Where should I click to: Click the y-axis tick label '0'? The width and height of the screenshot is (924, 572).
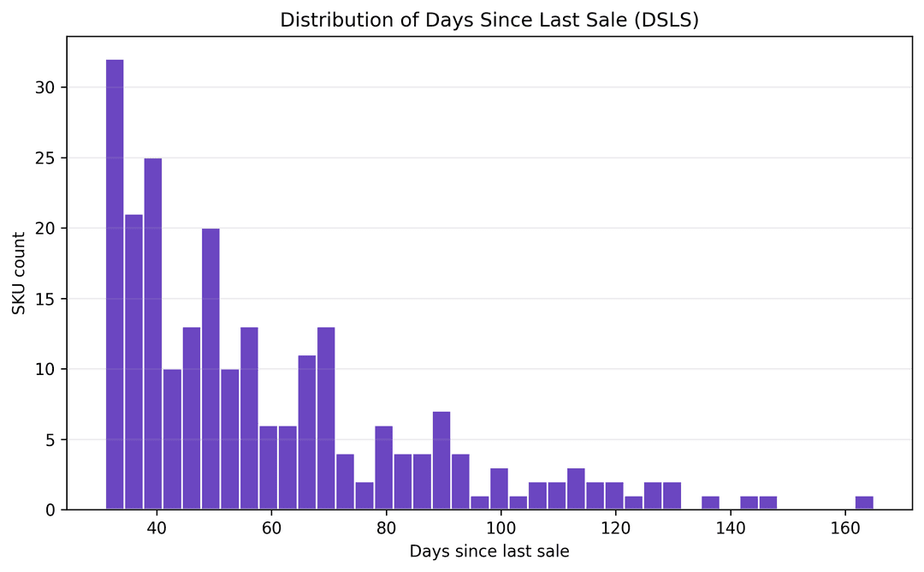[x=52, y=510]
